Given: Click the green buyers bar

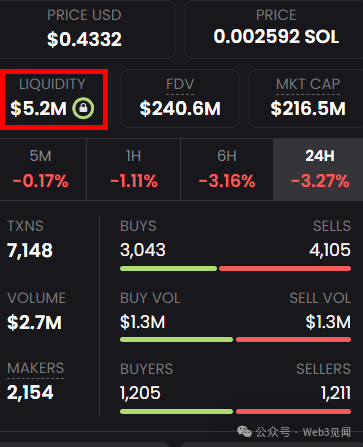Looking at the screenshot, I should [176, 412].
